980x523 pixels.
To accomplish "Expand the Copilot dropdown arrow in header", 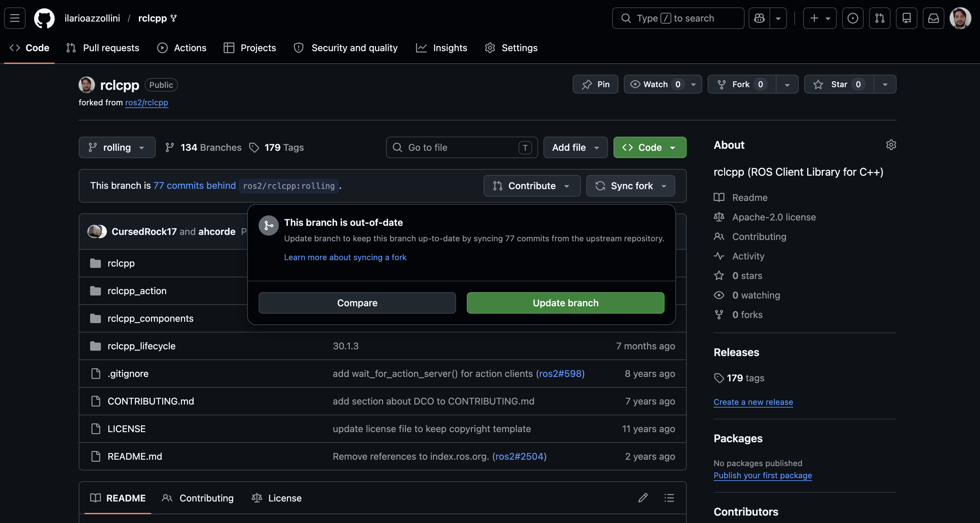I will point(778,18).
